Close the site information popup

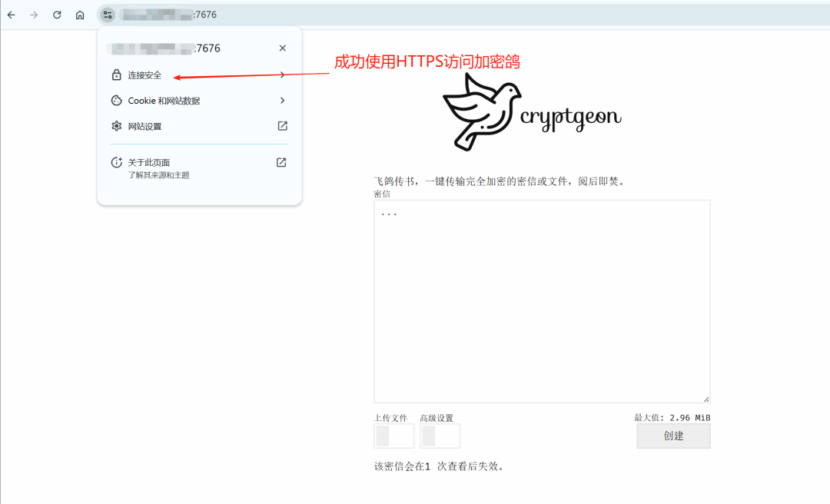[x=283, y=48]
